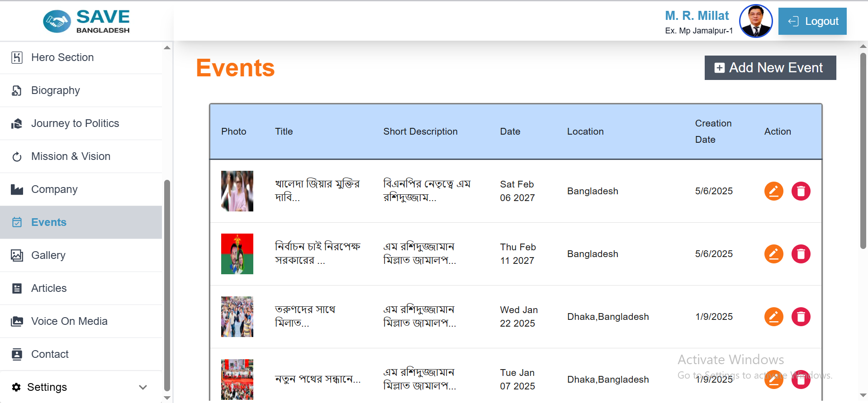Click the Settings gear icon
The height and width of the screenshot is (403, 868).
click(16, 387)
